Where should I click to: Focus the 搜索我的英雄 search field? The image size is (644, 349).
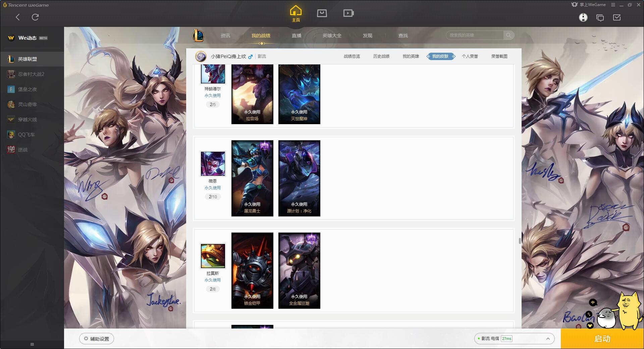click(475, 35)
